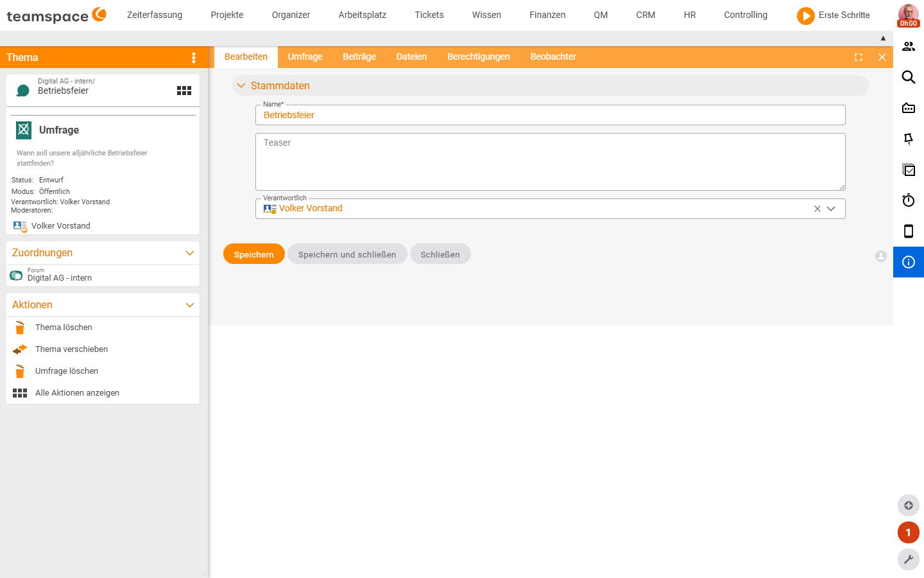Image resolution: width=924 pixels, height=578 pixels.
Task: Click the Thema verschieben action
Action: pyautogui.click(x=71, y=349)
